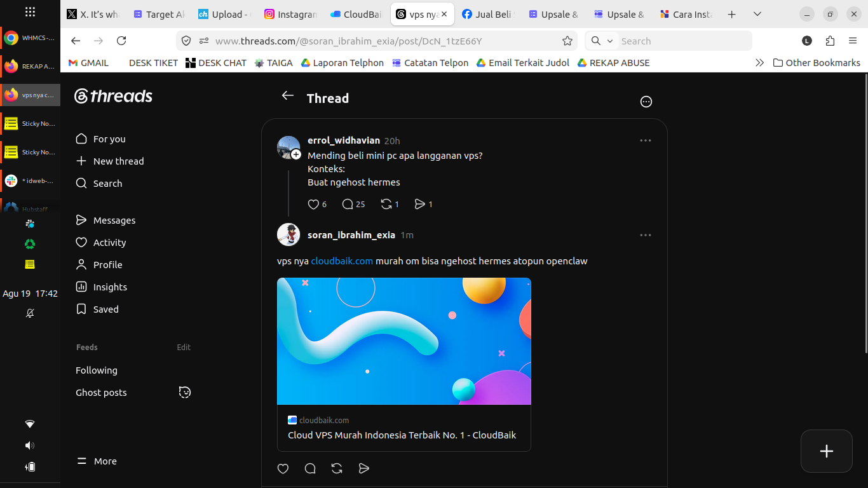
Task: Switch to the Jual Beli Facebook tab
Action: (489, 14)
